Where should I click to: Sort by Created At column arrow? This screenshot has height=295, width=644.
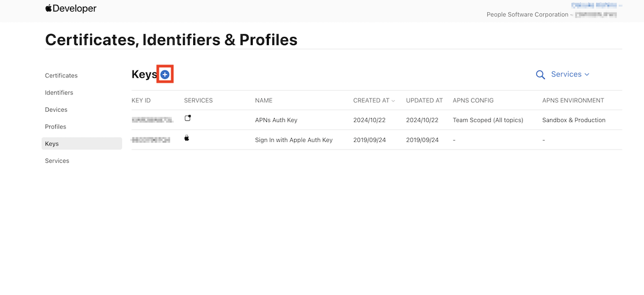[393, 101]
